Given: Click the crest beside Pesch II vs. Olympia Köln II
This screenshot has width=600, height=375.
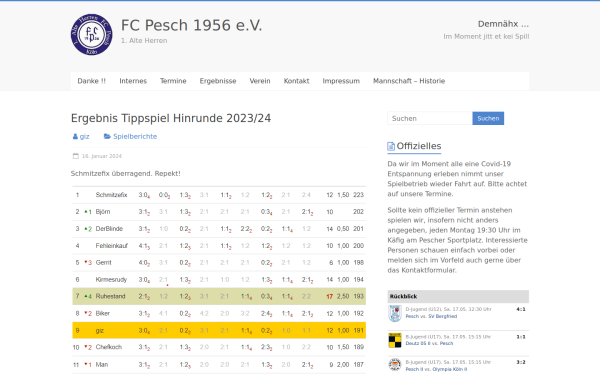Looking at the screenshot, I should [x=395, y=365].
